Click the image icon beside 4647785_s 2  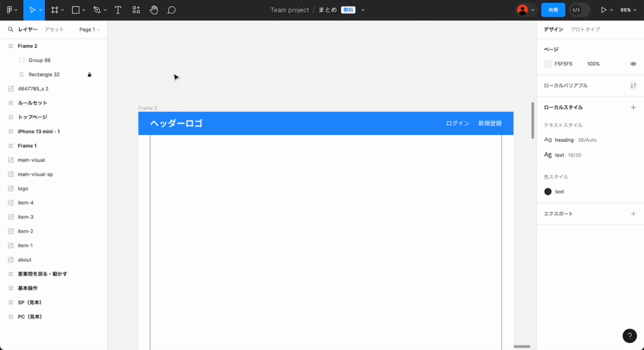click(11, 89)
